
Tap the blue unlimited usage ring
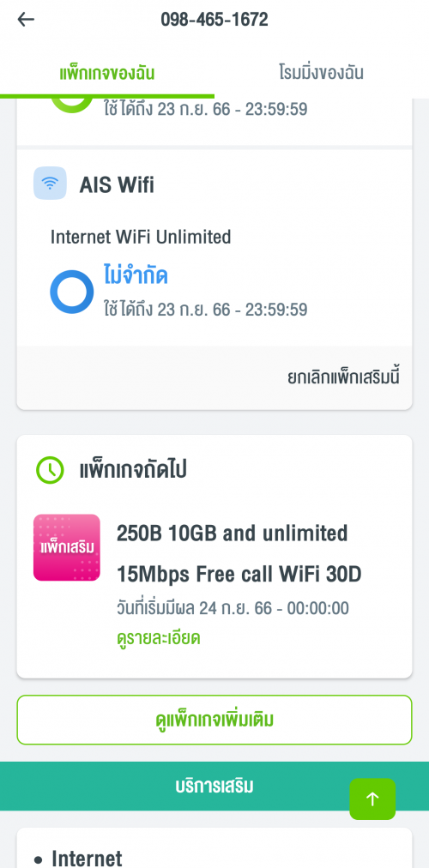coord(72,292)
